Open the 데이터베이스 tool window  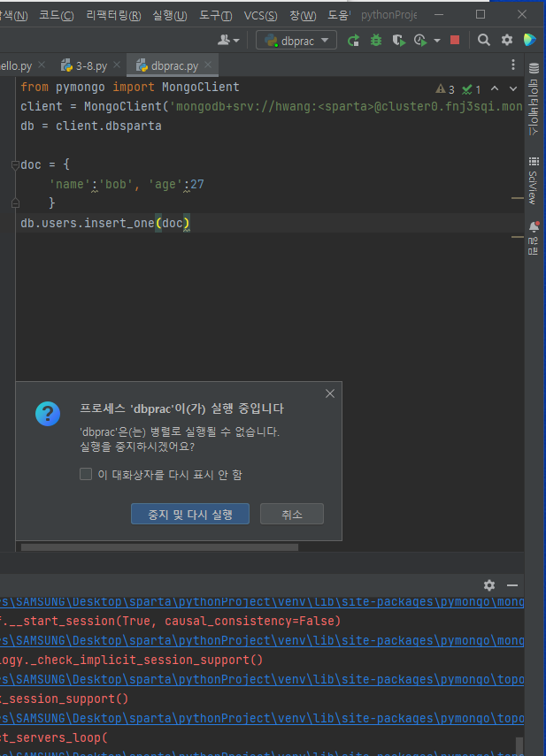click(534, 98)
